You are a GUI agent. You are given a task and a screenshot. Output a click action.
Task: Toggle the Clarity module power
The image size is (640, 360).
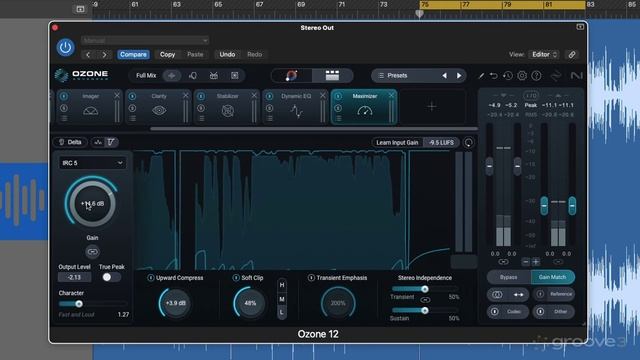click(132, 96)
